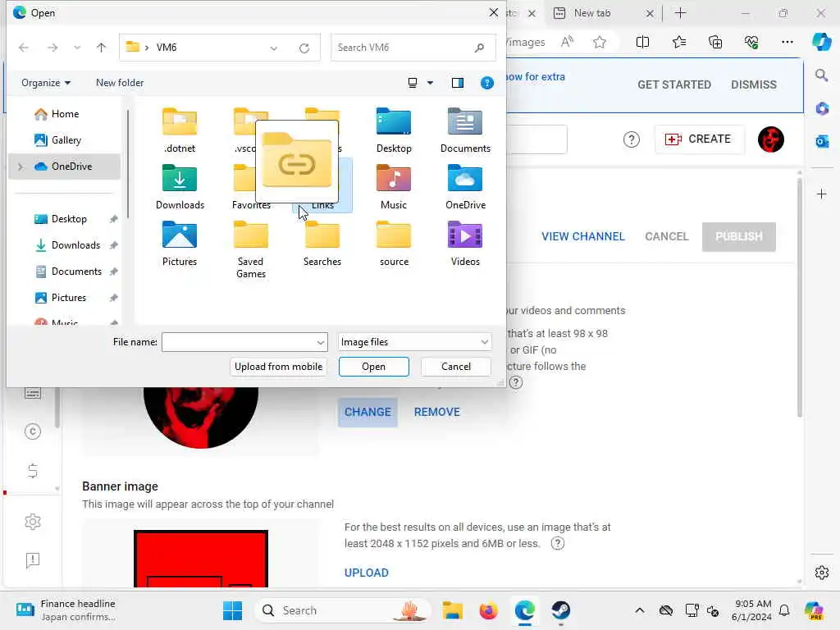Open Edge browser essentials
The width and height of the screenshot is (840, 630).
pyautogui.click(x=751, y=43)
